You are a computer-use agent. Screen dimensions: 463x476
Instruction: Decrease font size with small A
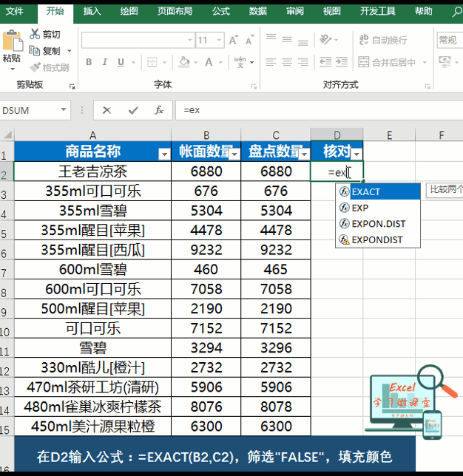tap(249, 40)
